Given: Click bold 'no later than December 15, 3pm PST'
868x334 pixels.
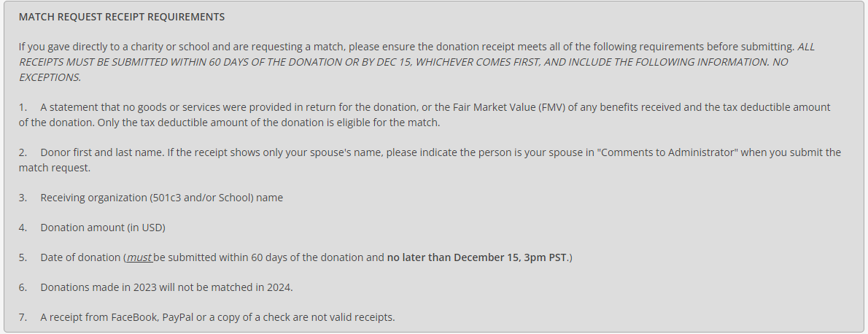Looking at the screenshot, I should tap(476, 257).
